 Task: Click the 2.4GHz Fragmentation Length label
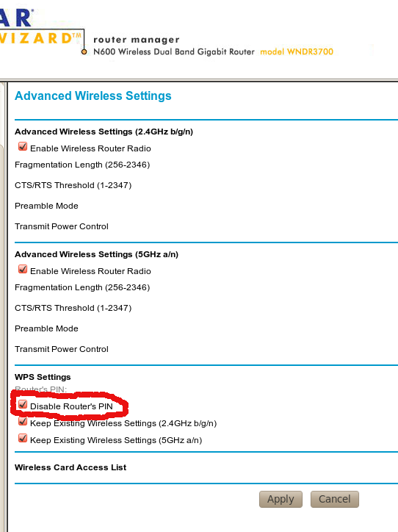point(82,165)
